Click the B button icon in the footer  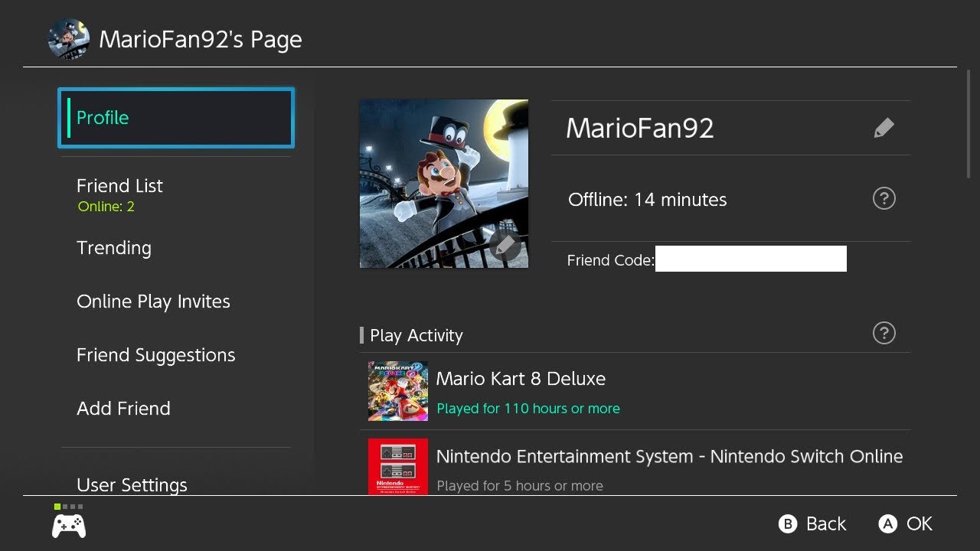[x=788, y=524]
